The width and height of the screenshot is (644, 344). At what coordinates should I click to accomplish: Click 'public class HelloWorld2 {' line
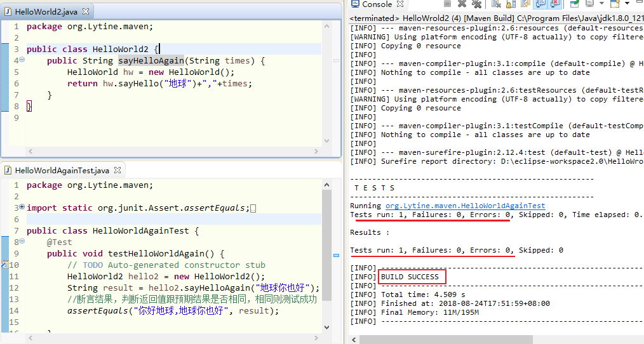point(93,50)
